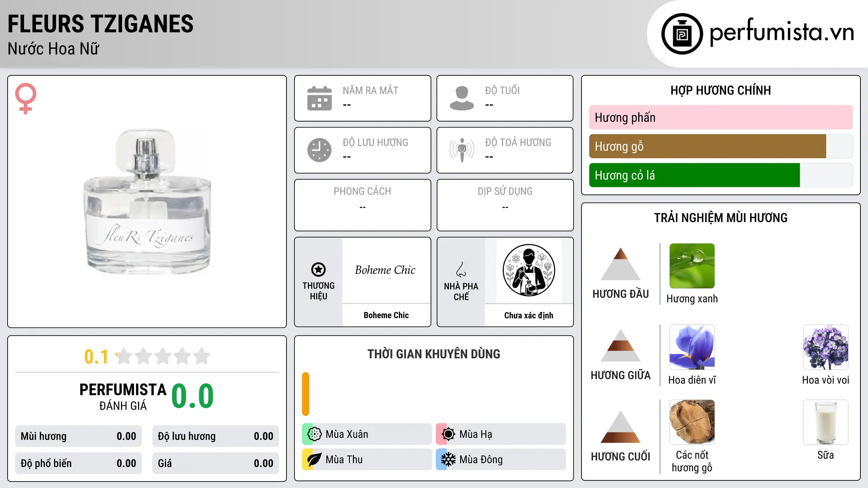
Task: Click the perfumer illustration icon
Action: pos(529,270)
